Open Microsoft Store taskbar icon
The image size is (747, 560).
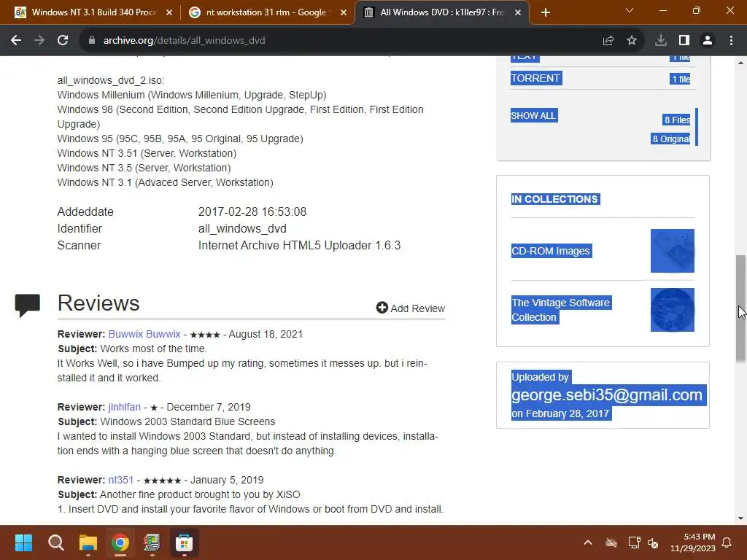184,542
